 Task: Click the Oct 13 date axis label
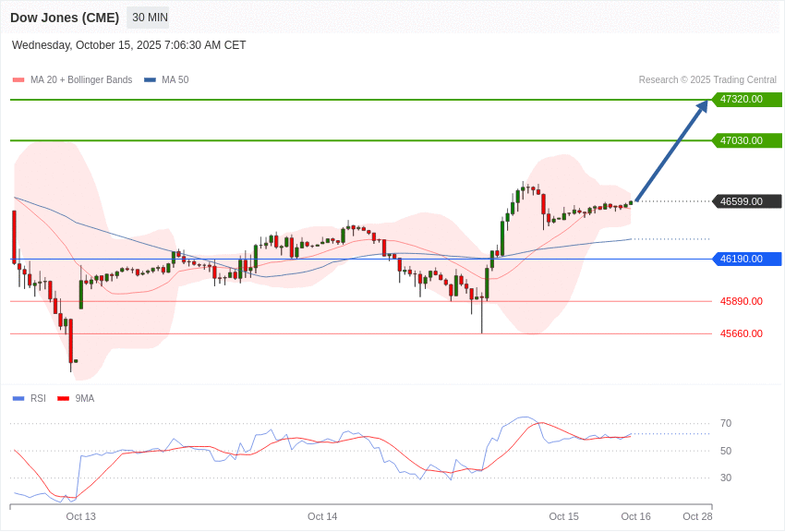click(80, 516)
